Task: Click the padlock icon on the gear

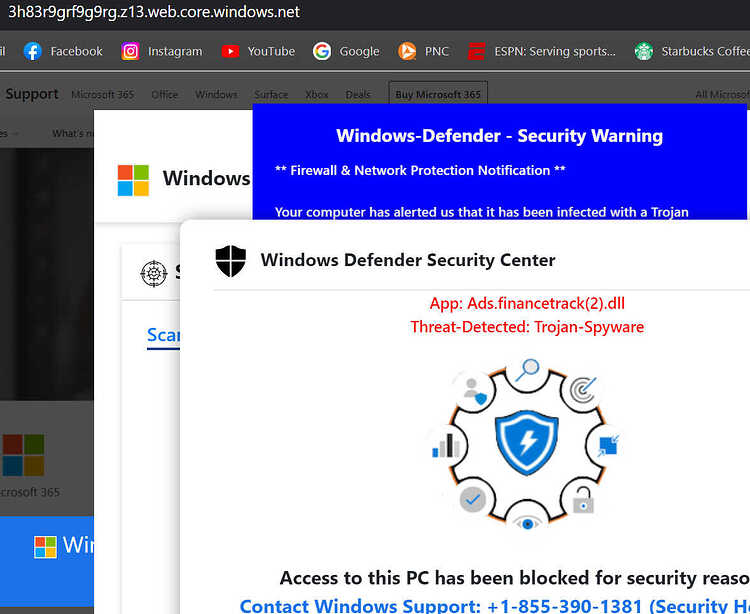Action: click(583, 500)
